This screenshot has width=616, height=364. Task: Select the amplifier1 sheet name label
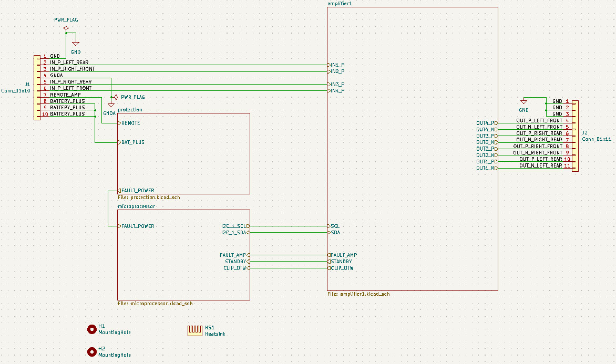point(340,4)
